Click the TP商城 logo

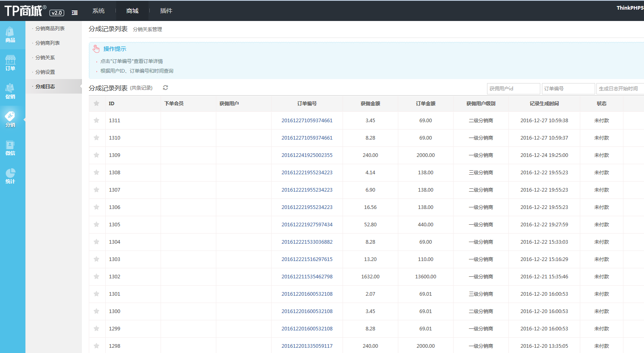pos(25,10)
